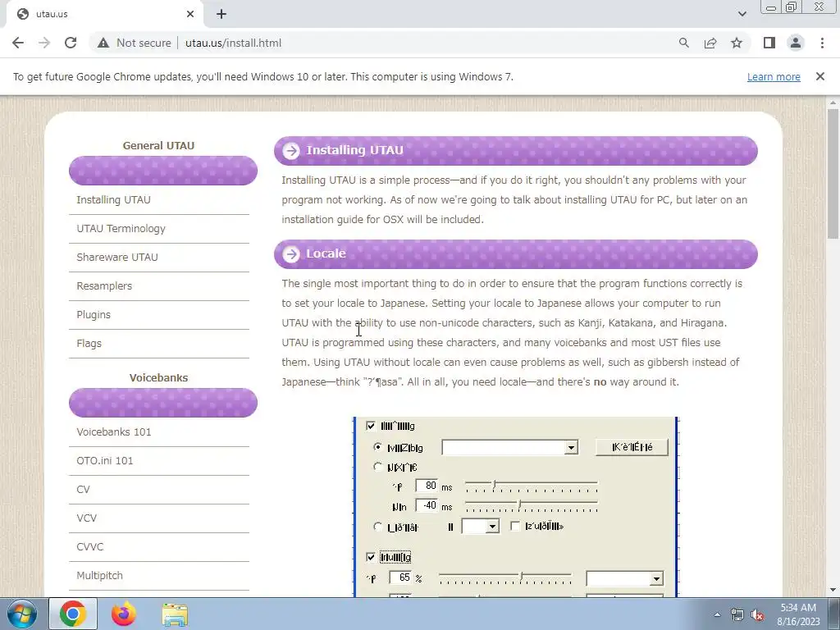Click the arrow icon beside Installing UTAU heading

[291, 151]
